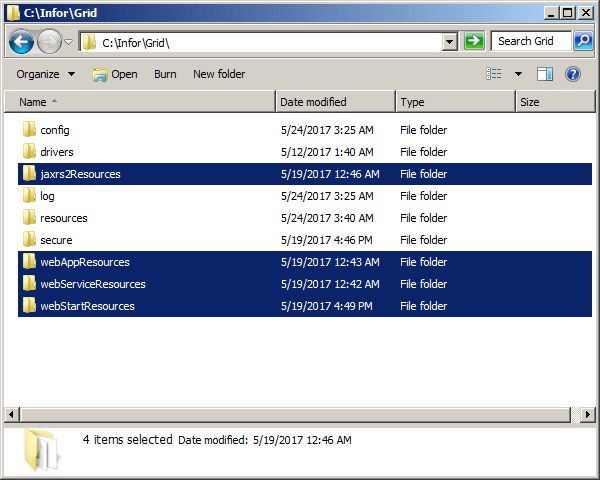Click the Back navigation arrow button
600x480 pixels.
coord(22,42)
